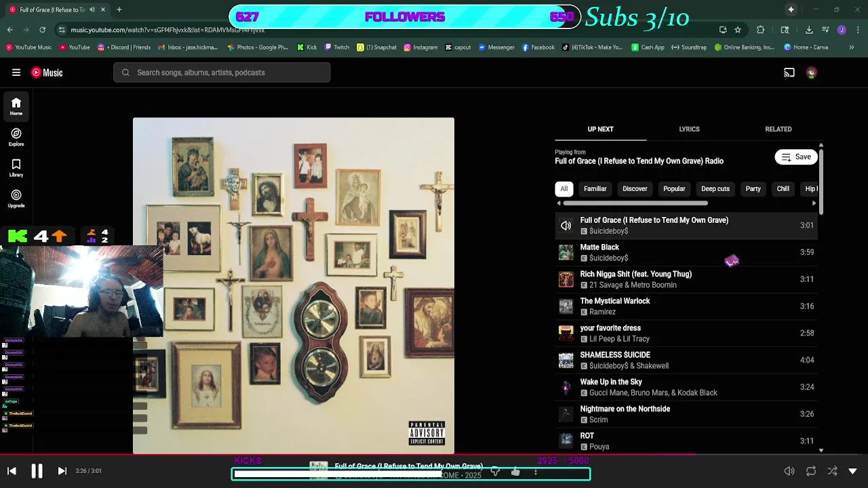Play Wake Up in the Sky
Viewport: 868px width, 488px height.
point(686,387)
